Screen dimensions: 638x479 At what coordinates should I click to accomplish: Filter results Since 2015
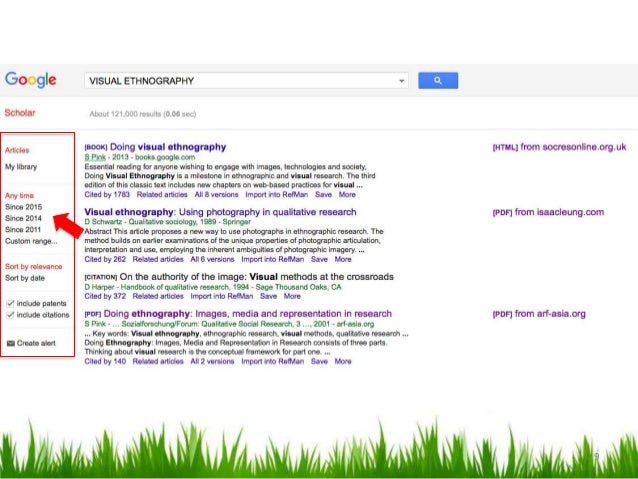coord(24,207)
